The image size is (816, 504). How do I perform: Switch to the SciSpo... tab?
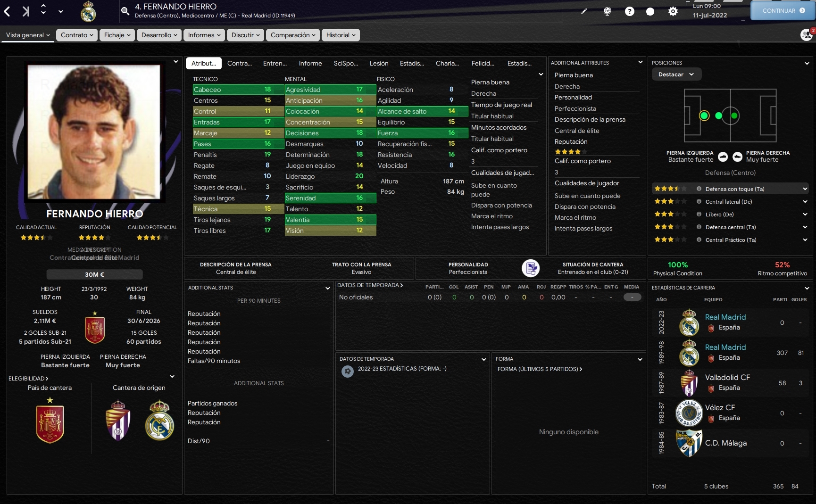coord(346,63)
